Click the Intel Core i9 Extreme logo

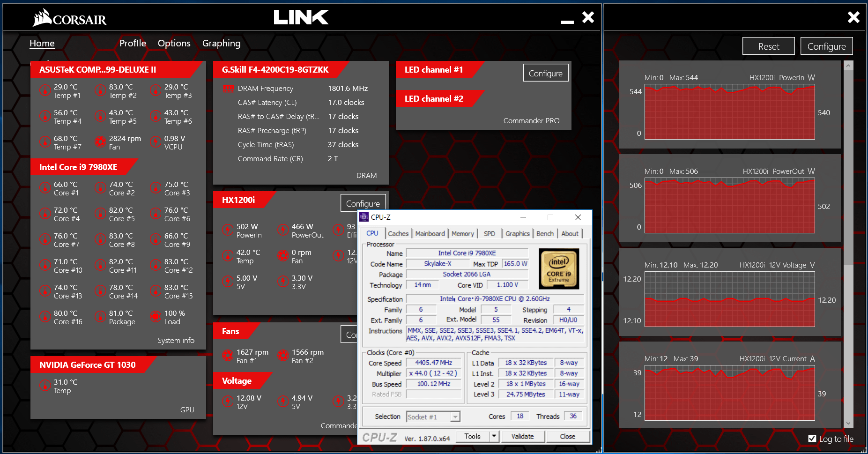point(559,268)
